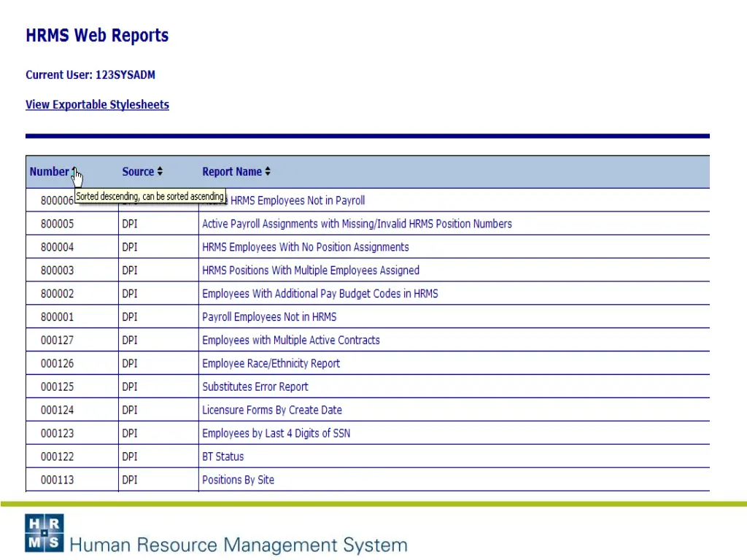Select report number 000113 cell
The width and height of the screenshot is (747, 560).
coord(57,480)
